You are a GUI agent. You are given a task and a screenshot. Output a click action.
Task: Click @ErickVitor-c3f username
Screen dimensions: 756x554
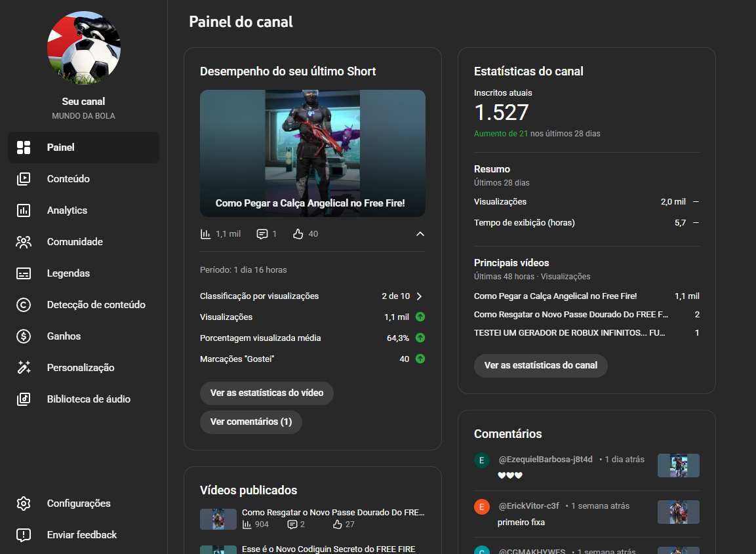tap(528, 505)
